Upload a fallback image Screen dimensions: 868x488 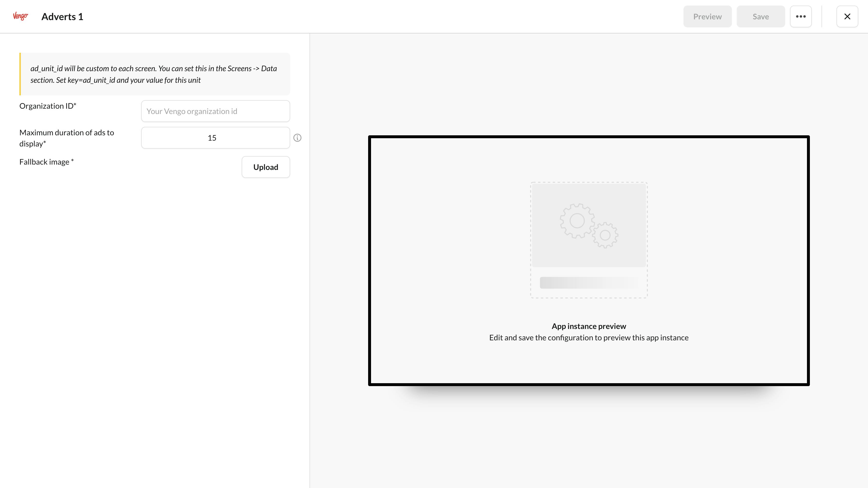click(x=265, y=167)
